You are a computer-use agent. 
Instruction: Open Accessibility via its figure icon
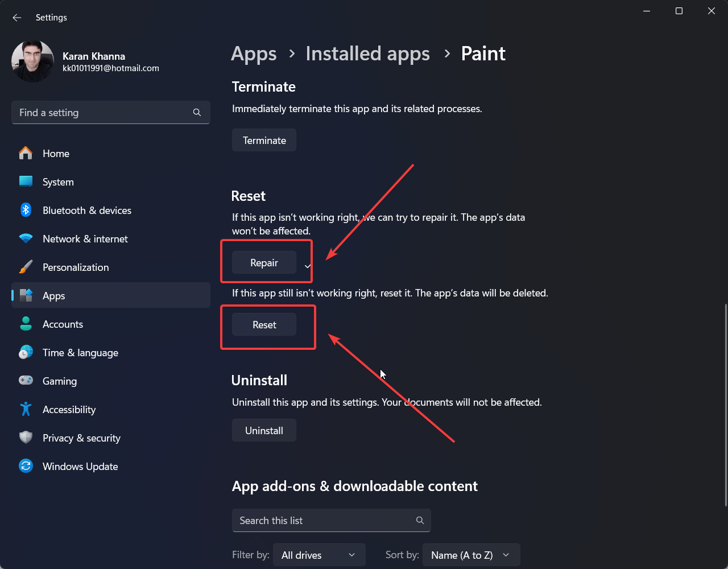(26, 409)
